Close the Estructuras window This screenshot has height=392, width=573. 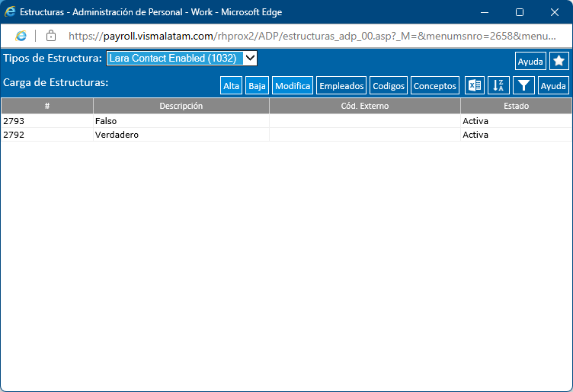(555, 12)
